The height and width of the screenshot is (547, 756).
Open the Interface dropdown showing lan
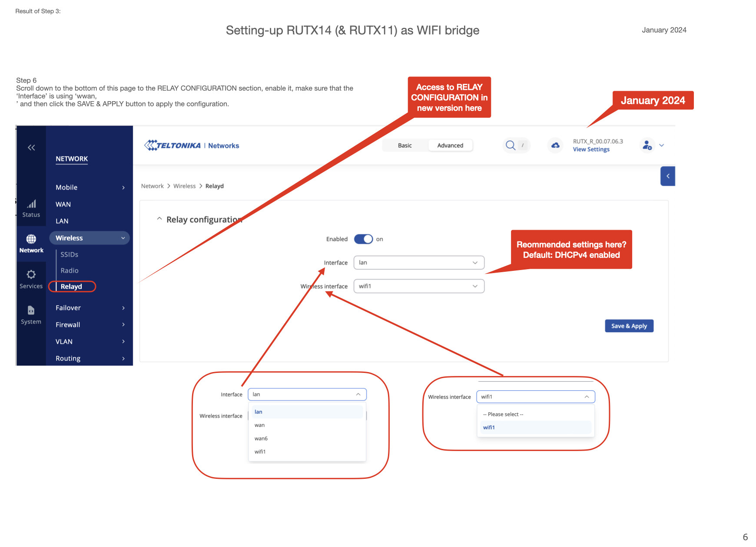click(x=419, y=263)
